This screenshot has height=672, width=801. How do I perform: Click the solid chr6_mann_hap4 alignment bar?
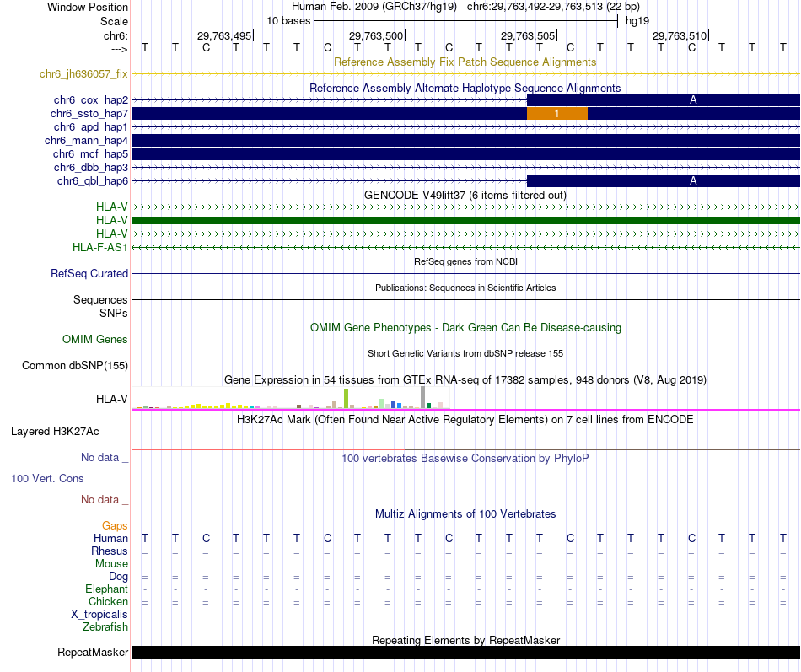click(x=466, y=141)
